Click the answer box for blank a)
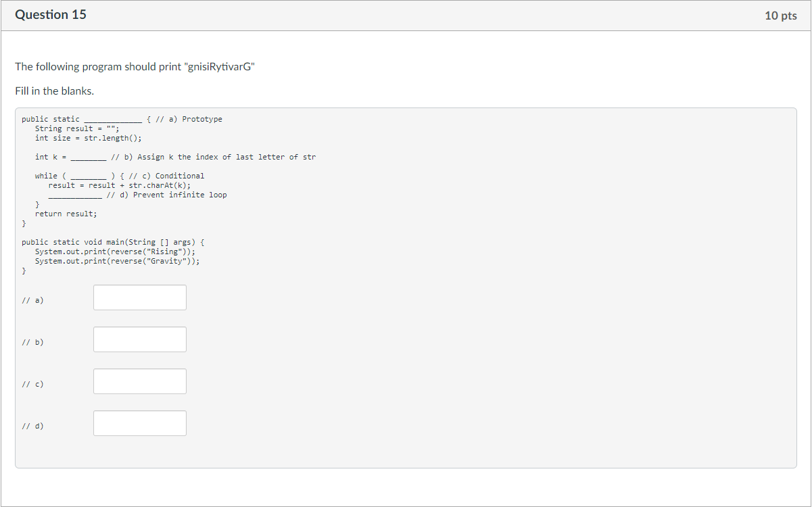 point(140,297)
